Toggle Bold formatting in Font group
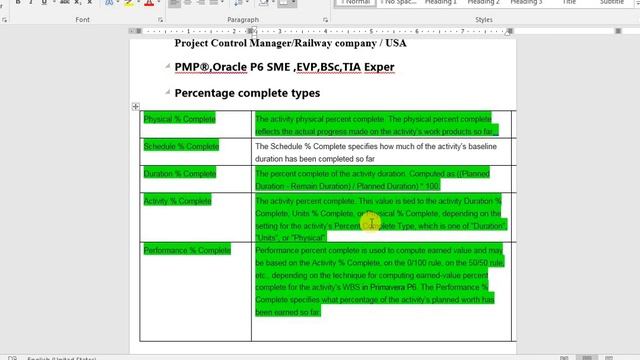The height and width of the screenshot is (360, 640). (x=18, y=2)
